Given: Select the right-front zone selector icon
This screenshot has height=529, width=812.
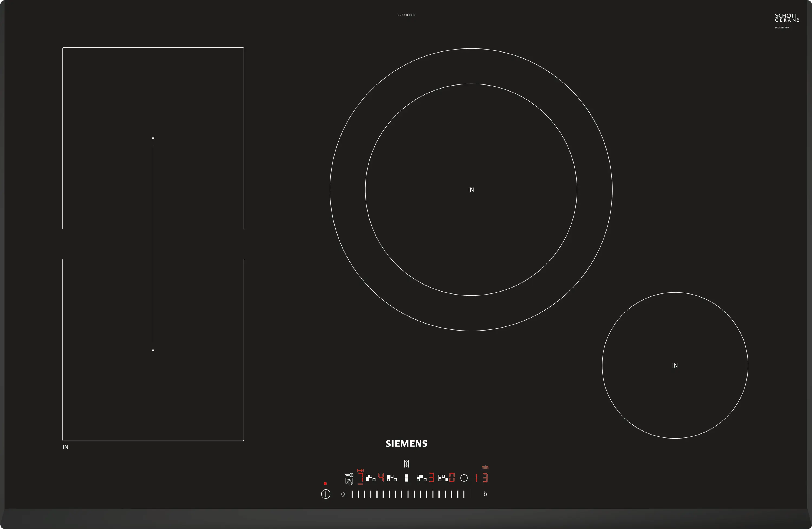Looking at the screenshot, I should click(x=443, y=478).
